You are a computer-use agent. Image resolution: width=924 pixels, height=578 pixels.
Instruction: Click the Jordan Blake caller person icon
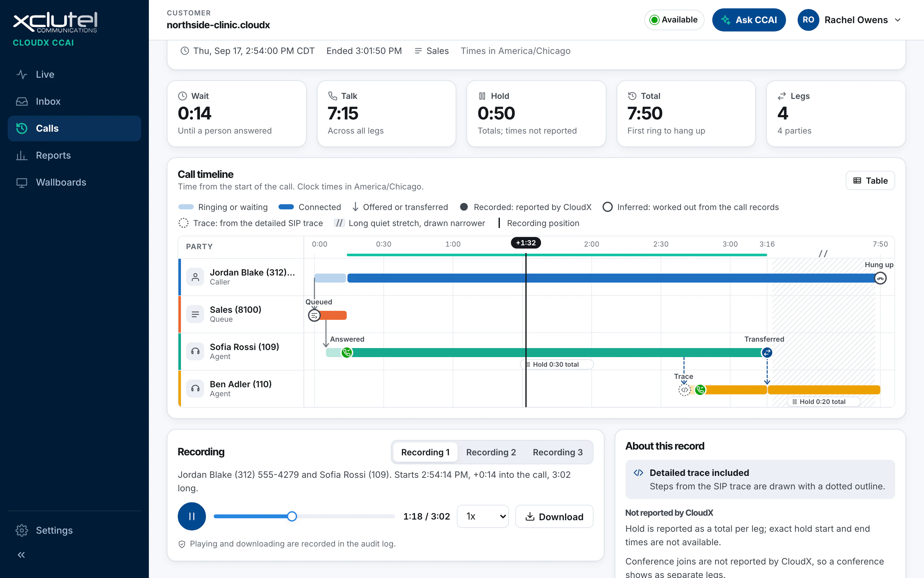[195, 277]
